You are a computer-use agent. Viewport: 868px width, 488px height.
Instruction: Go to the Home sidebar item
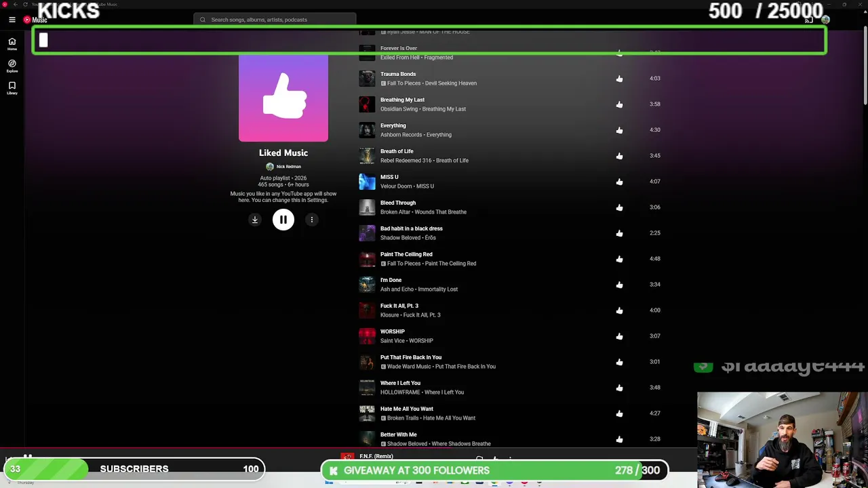12,44
